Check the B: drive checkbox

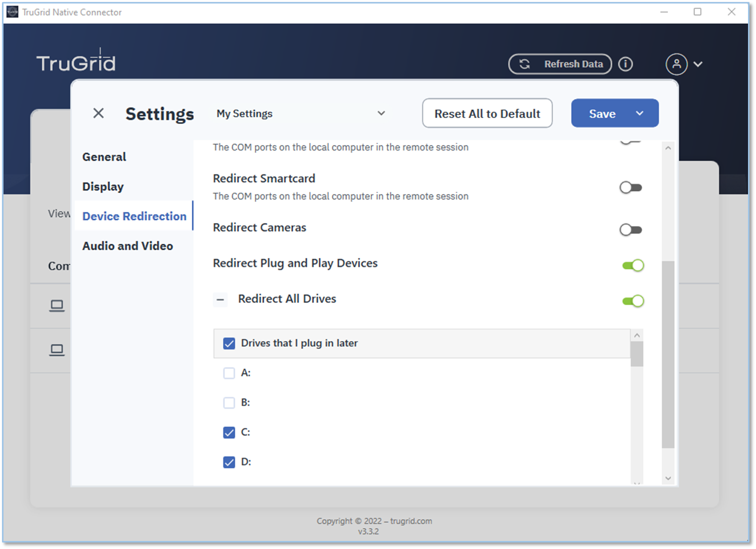pos(229,402)
